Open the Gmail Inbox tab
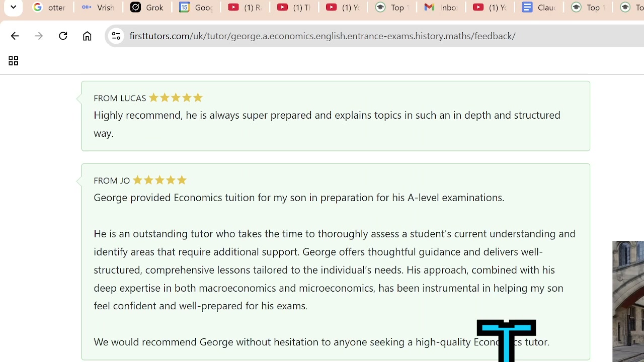644x362 pixels. (441, 8)
